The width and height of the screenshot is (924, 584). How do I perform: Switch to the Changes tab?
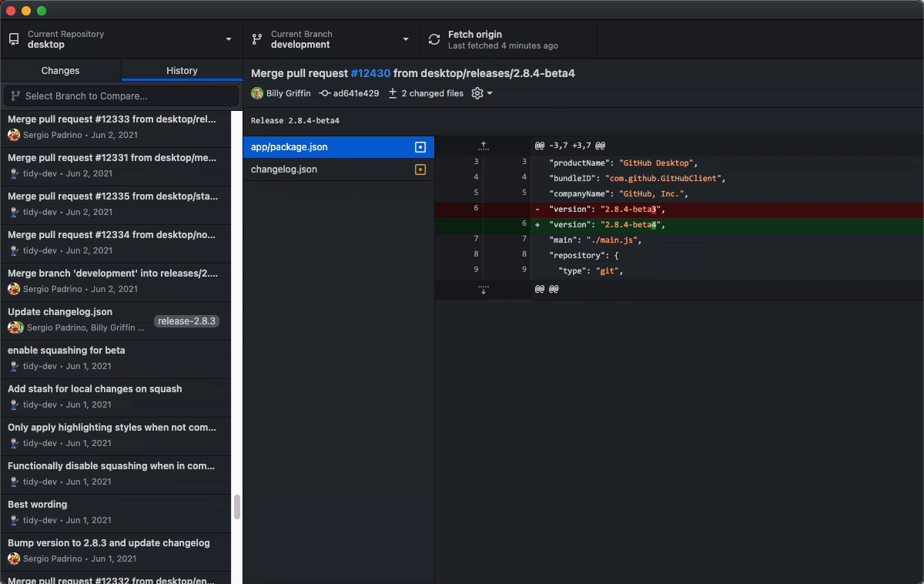61,71
